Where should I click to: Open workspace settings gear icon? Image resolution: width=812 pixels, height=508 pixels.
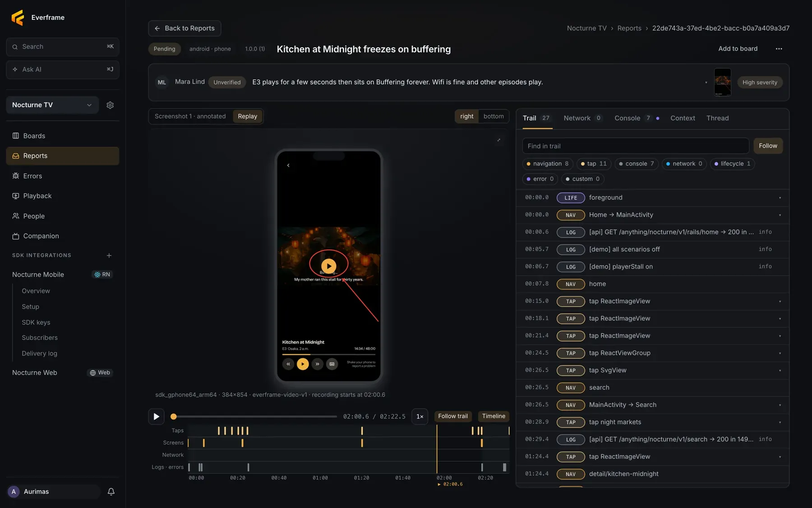pyautogui.click(x=110, y=105)
